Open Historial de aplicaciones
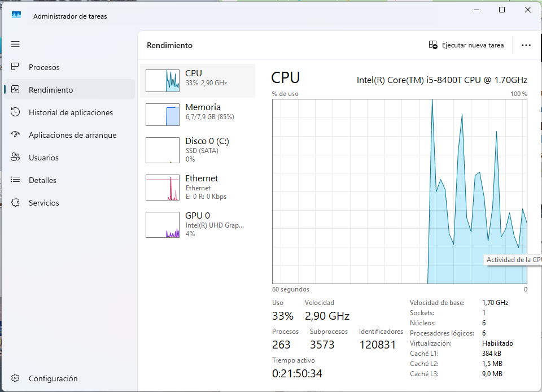 pyautogui.click(x=69, y=112)
